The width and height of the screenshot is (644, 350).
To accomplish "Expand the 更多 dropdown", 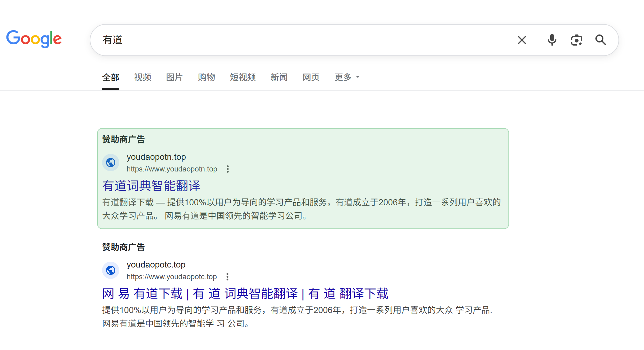I will [347, 77].
